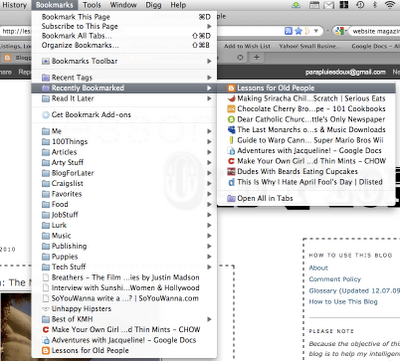The image size is (400, 361).
Task: Open the Food bookmark folder
Action: 124,204
